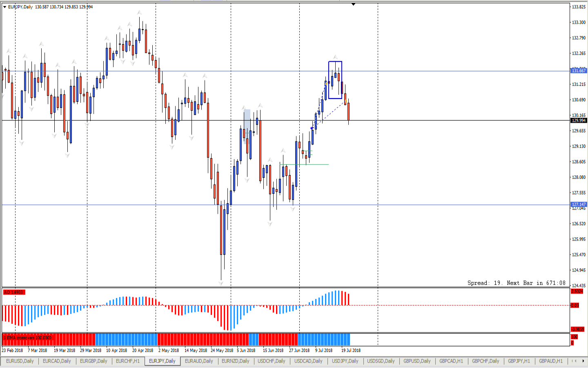The height and width of the screenshot is (368, 588).
Task: Click the 129.994 current price label
Action: click(579, 121)
